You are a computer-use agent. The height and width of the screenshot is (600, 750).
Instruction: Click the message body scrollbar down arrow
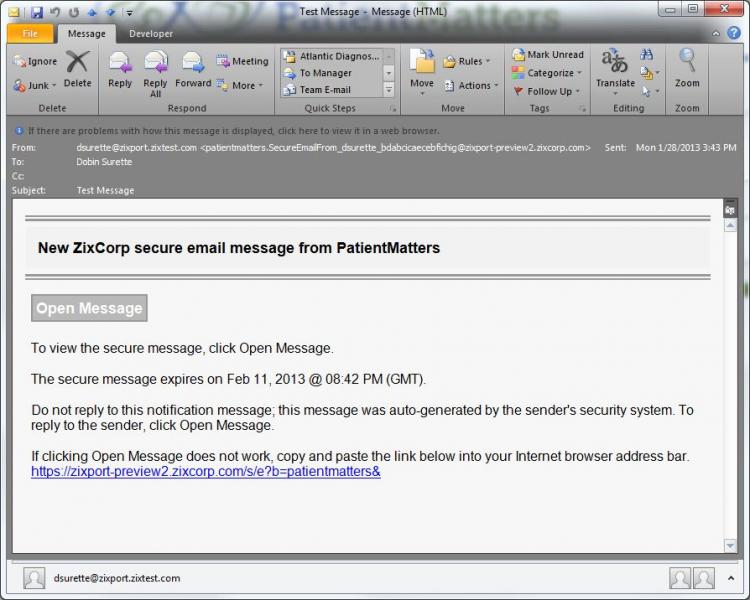pyautogui.click(x=730, y=545)
